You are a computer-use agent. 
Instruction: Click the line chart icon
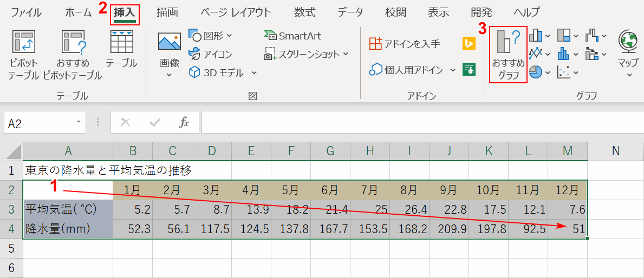coord(536,54)
